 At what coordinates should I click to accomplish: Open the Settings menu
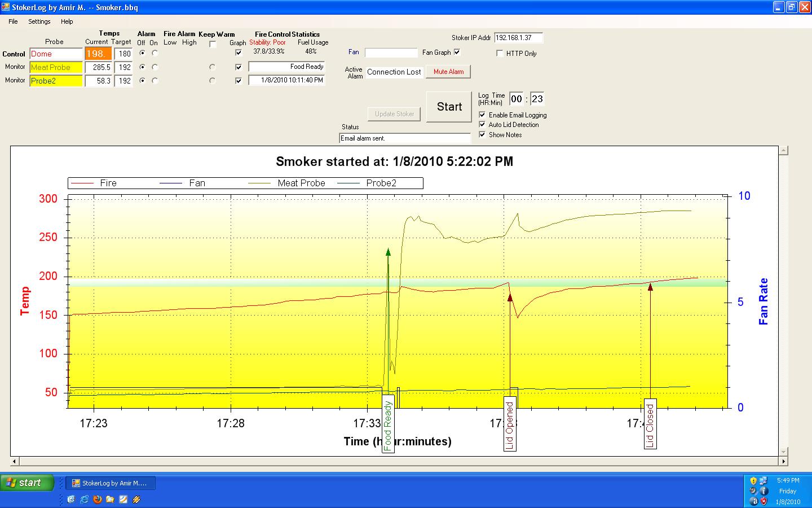(39, 21)
